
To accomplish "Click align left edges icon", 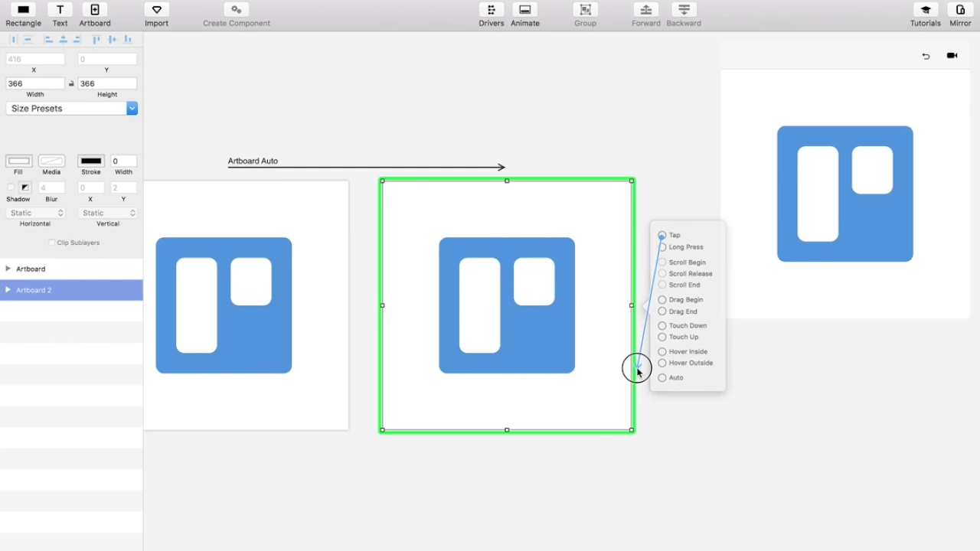I will (x=48, y=39).
